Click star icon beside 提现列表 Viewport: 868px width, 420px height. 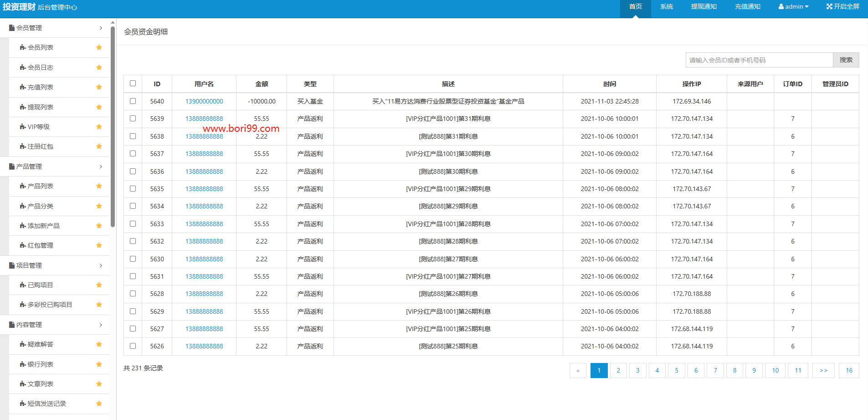pos(99,107)
